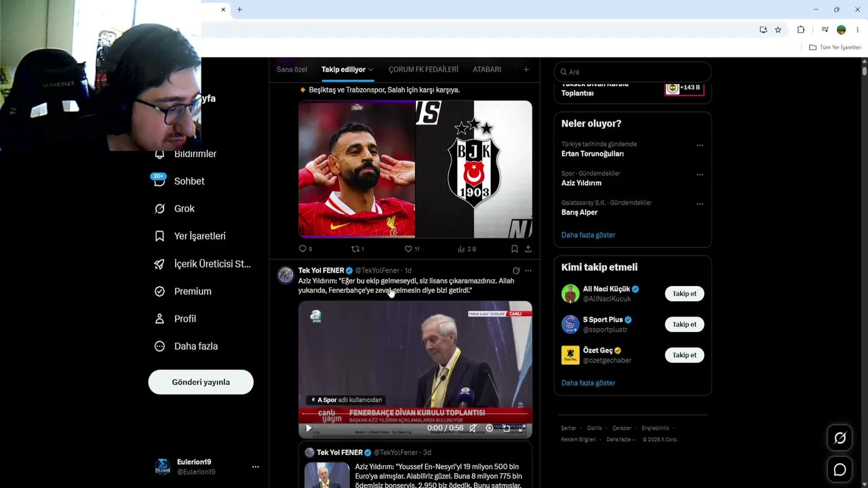Open the İçerik Üreticisi rocket icon
868x488 pixels.
[x=159, y=264]
